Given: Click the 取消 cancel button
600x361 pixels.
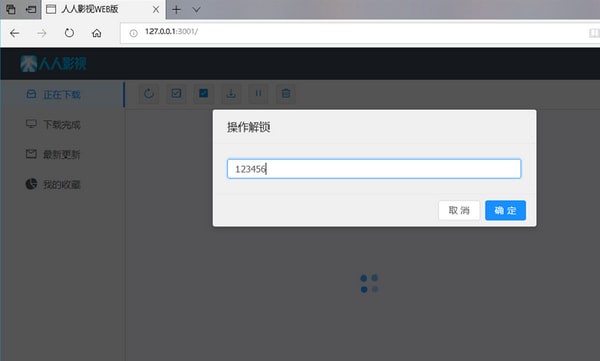Looking at the screenshot, I should pos(459,210).
